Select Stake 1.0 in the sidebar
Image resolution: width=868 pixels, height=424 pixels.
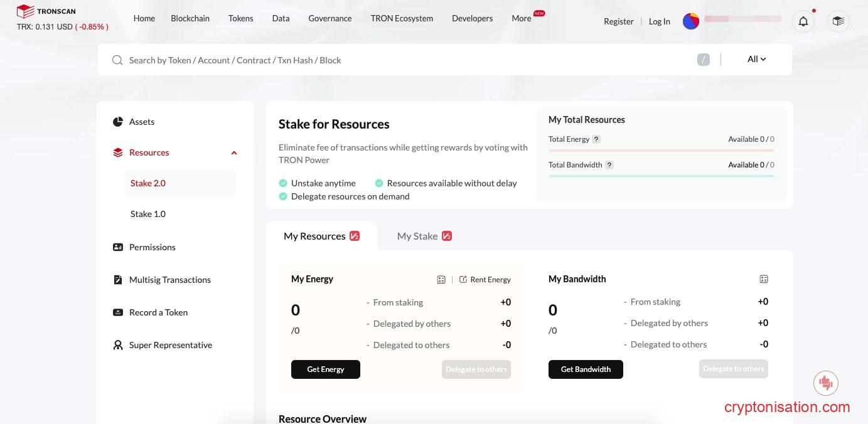click(x=148, y=214)
